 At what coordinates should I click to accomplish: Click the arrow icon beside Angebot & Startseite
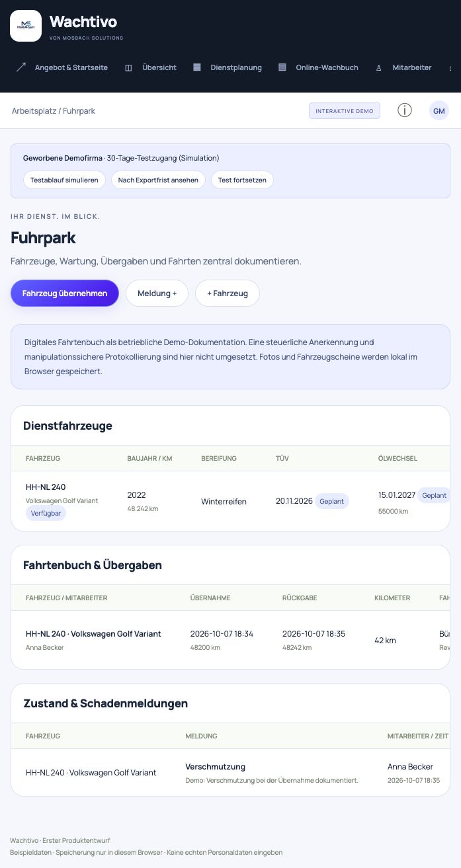[21, 67]
